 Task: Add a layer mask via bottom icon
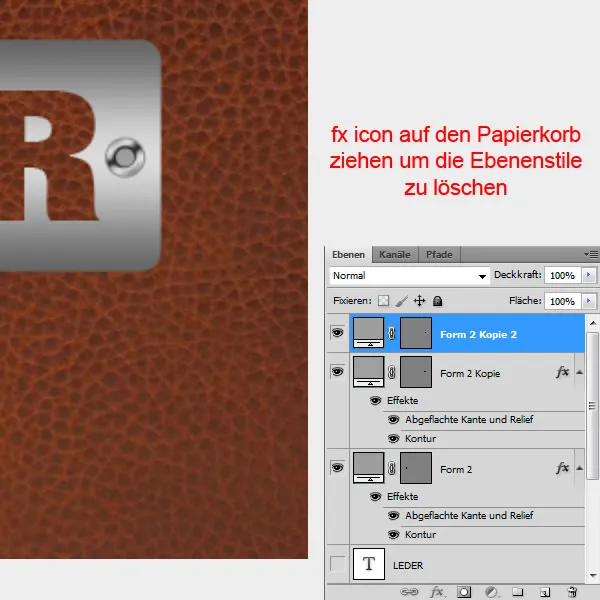pos(464,592)
